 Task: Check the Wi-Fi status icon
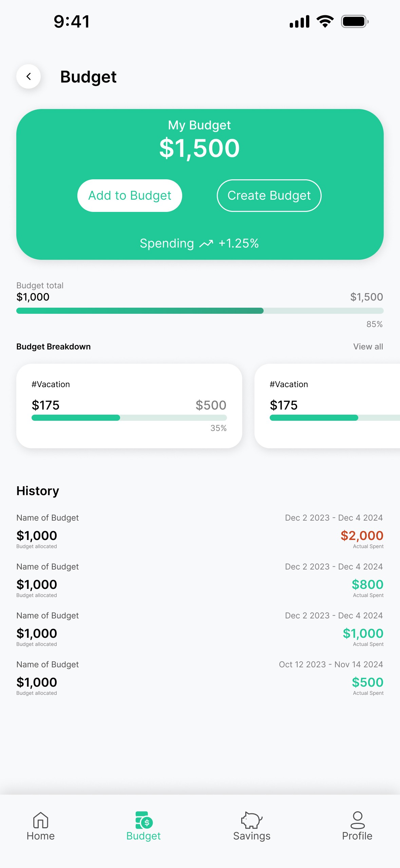pos(325,21)
